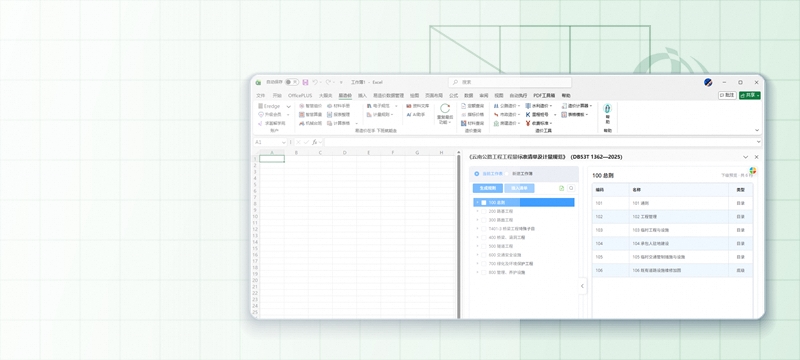Click the 帮助 paperclip help icon in ribbon
800x360 pixels.
pyautogui.click(x=607, y=109)
